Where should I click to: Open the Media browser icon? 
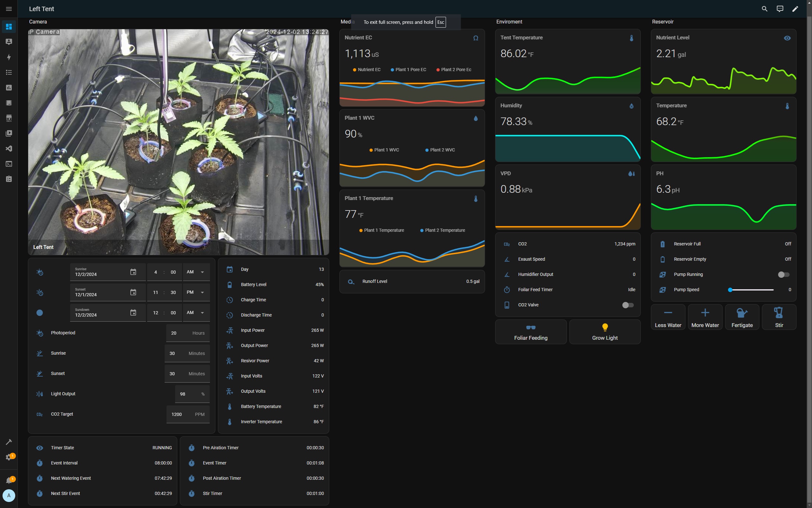[9, 133]
